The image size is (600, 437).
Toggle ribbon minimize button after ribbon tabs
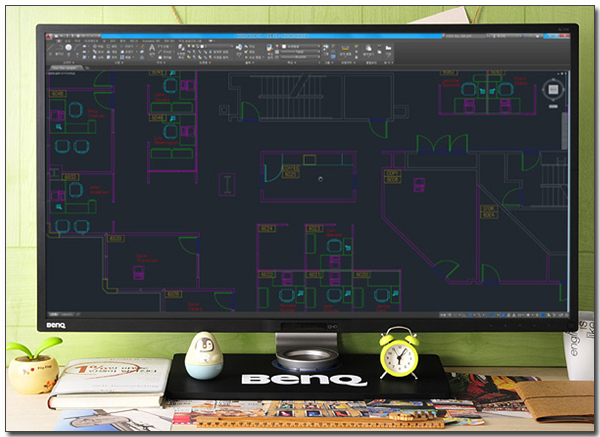pos(210,41)
